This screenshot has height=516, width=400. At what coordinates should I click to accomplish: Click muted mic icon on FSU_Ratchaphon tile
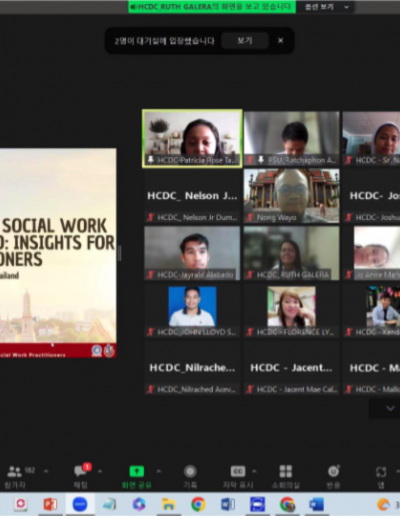point(250,160)
